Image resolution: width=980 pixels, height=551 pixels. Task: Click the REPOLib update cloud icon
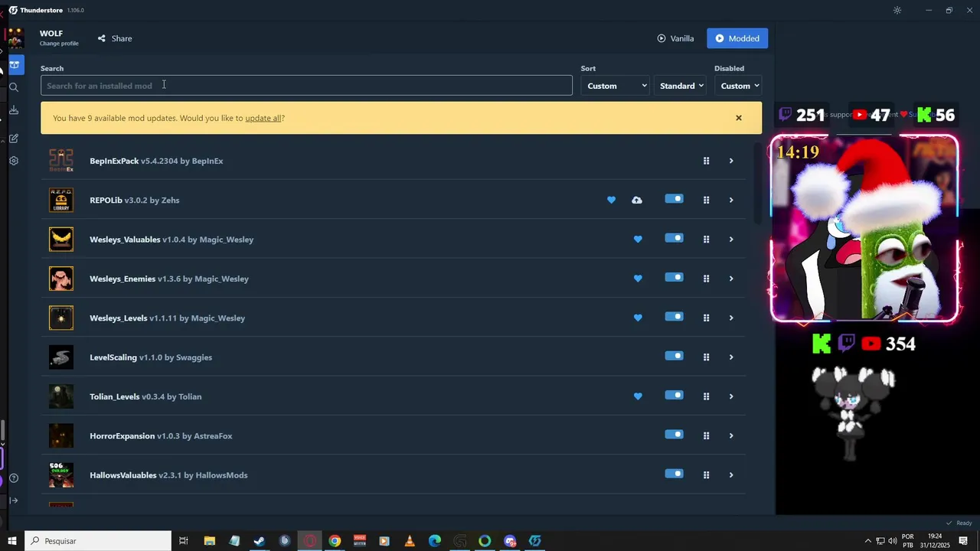(637, 200)
